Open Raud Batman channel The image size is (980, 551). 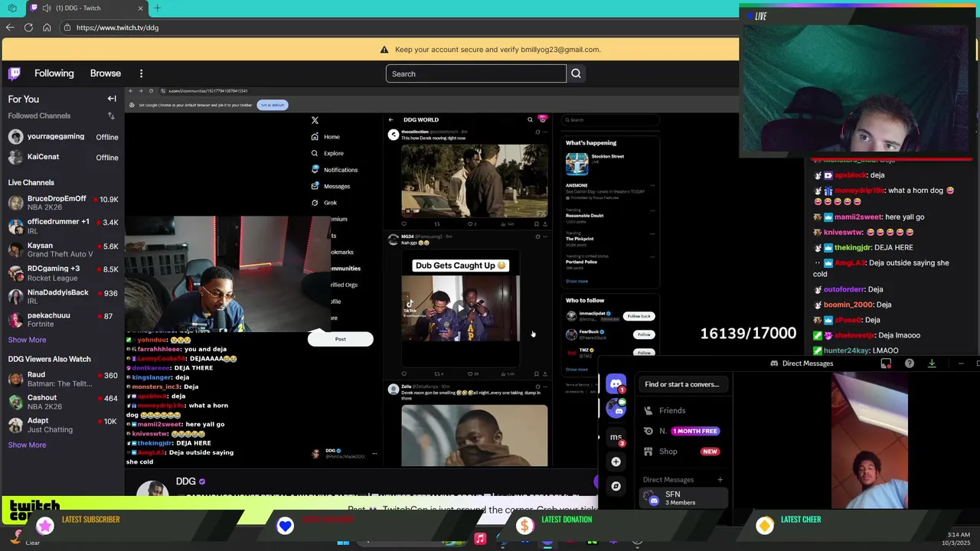tap(63, 379)
